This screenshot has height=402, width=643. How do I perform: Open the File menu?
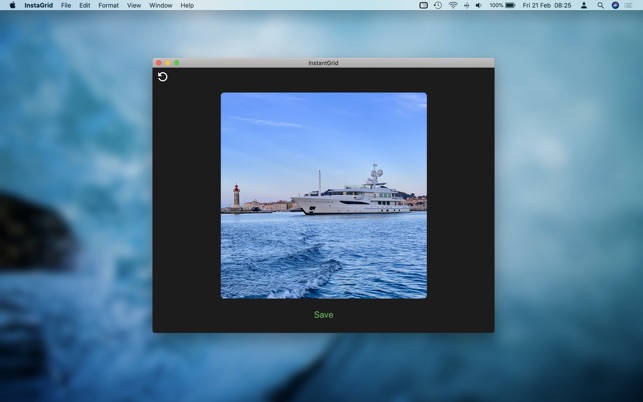[x=66, y=5]
